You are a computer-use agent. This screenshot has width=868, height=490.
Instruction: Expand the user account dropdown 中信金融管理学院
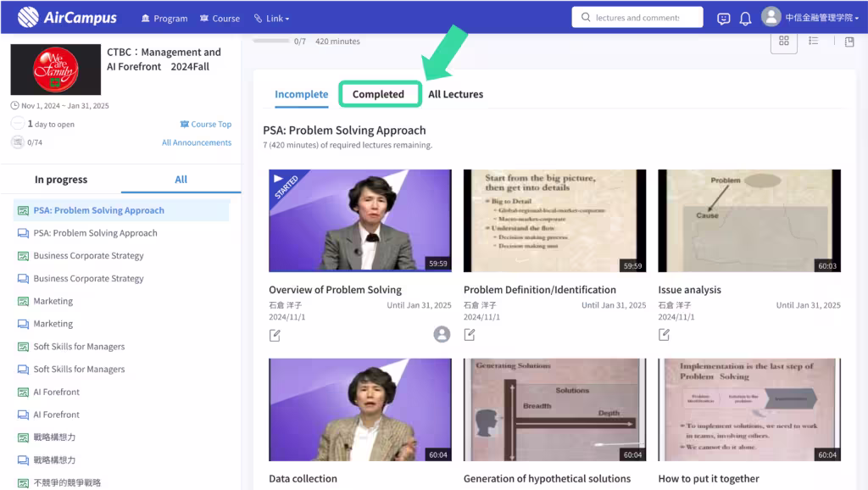coord(821,18)
